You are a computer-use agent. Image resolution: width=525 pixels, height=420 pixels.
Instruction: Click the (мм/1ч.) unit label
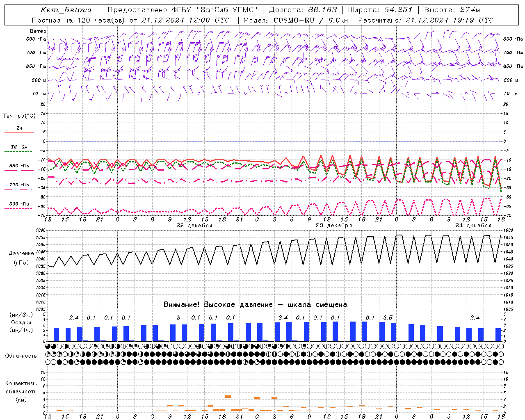point(21,330)
